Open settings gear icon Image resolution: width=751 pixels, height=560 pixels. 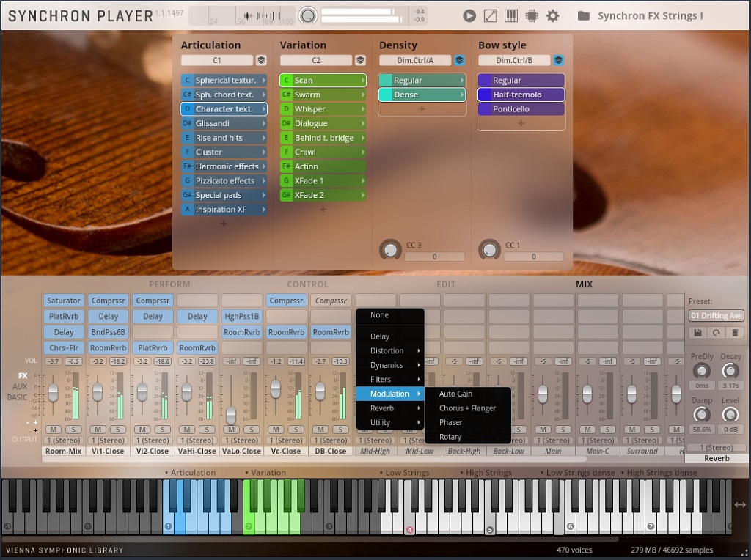(x=553, y=16)
